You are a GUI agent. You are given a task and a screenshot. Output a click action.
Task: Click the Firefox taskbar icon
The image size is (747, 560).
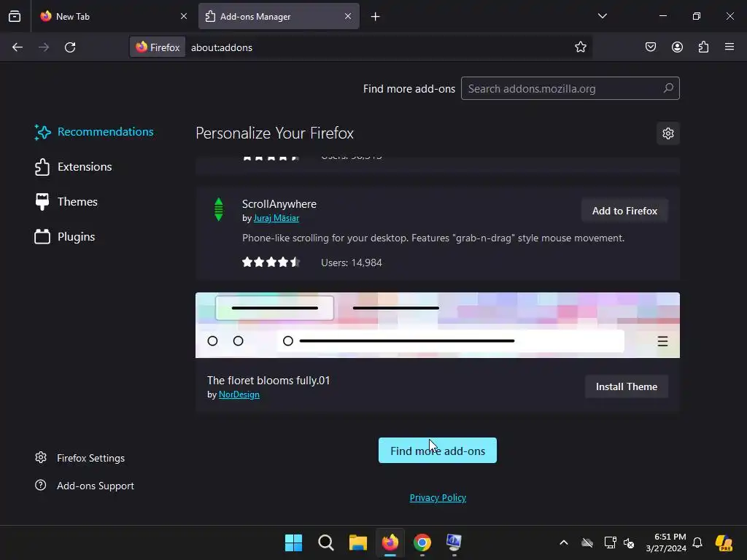pos(390,542)
